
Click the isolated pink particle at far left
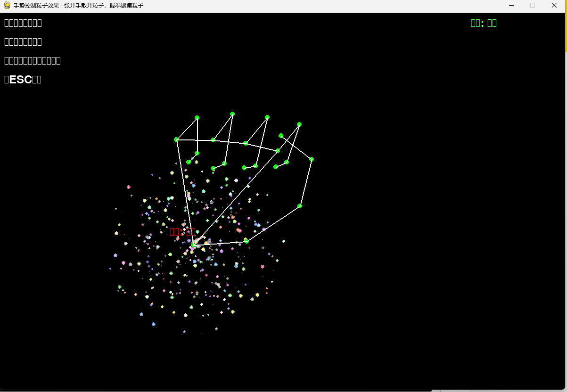(x=129, y=187)
